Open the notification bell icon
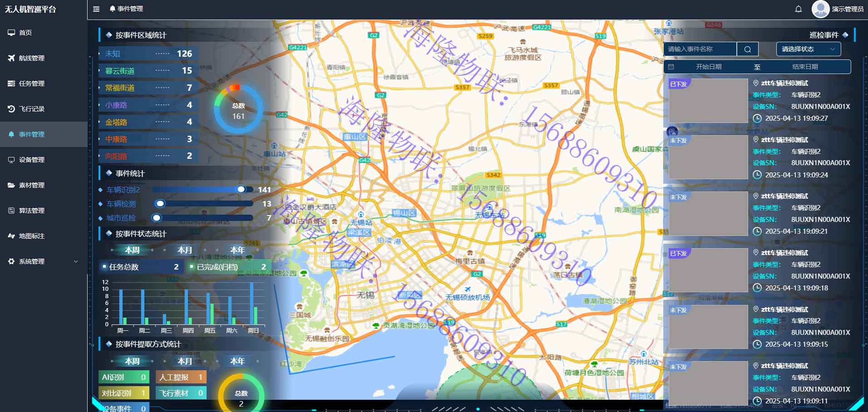The image size is (868, 412). [x=798, y=9]
